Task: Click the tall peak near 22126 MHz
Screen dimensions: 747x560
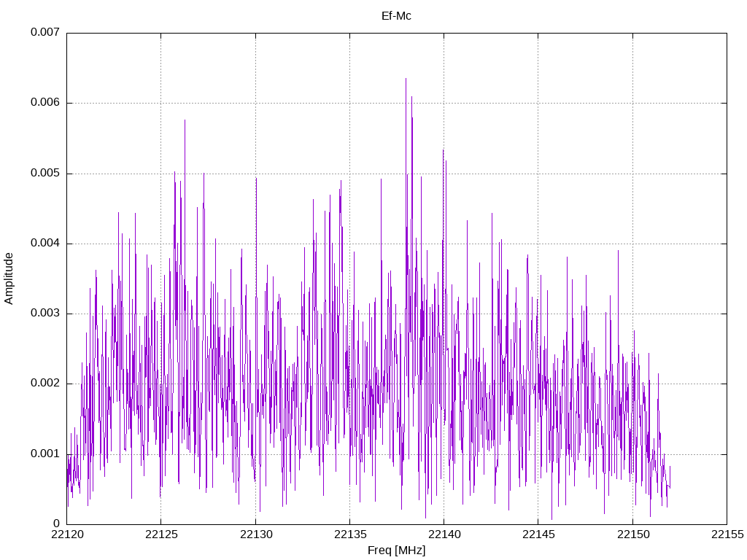Action: point(185,120)
